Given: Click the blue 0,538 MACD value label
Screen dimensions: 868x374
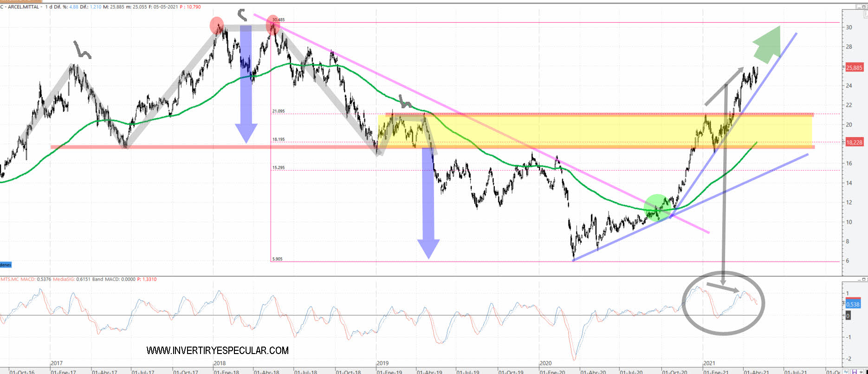Looking at the screenshot, I should pyautogui.click(x=853, y=304).
